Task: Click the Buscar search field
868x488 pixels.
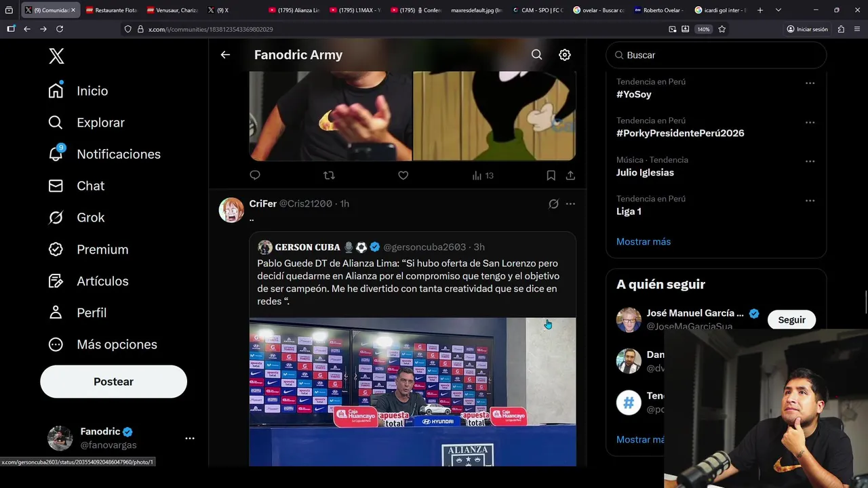Action: (716, 55)
